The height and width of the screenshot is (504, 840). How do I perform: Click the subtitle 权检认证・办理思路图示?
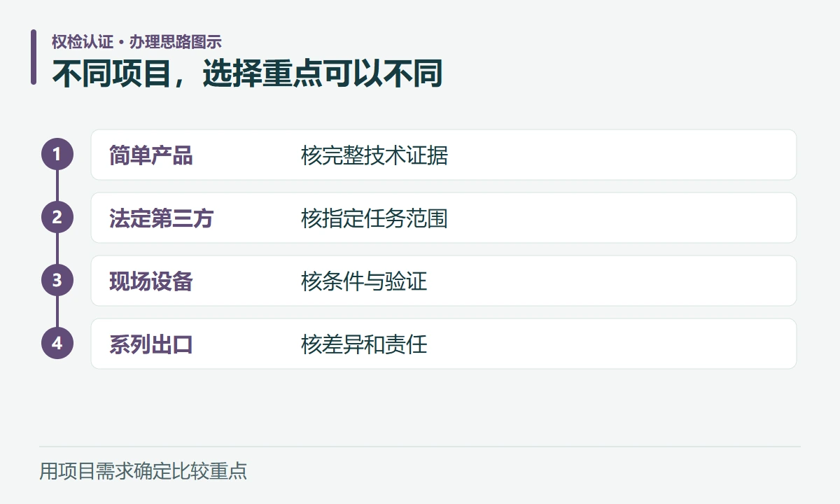[x=136, y=41]
